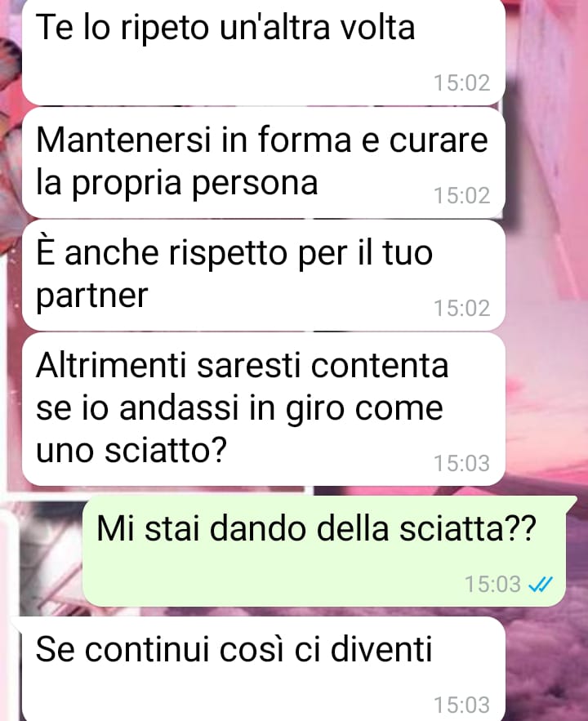Tap the text 'la propria persona'

point(177,184)
